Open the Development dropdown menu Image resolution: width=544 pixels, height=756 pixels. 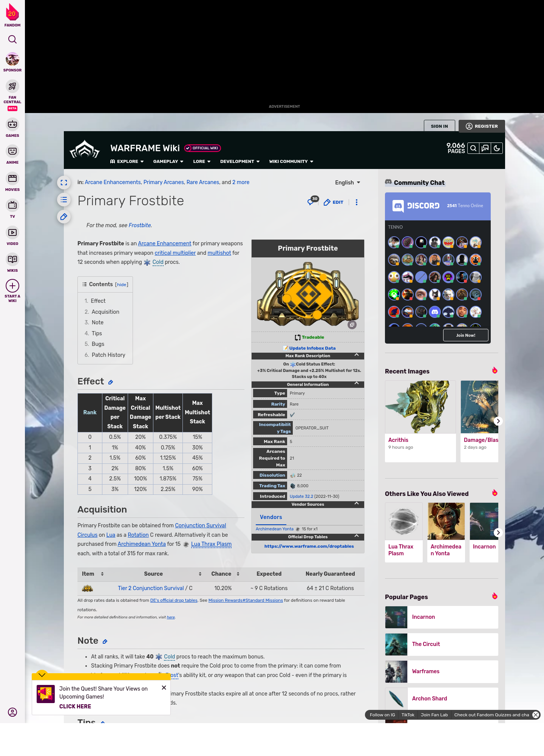(x=240, y=161)
